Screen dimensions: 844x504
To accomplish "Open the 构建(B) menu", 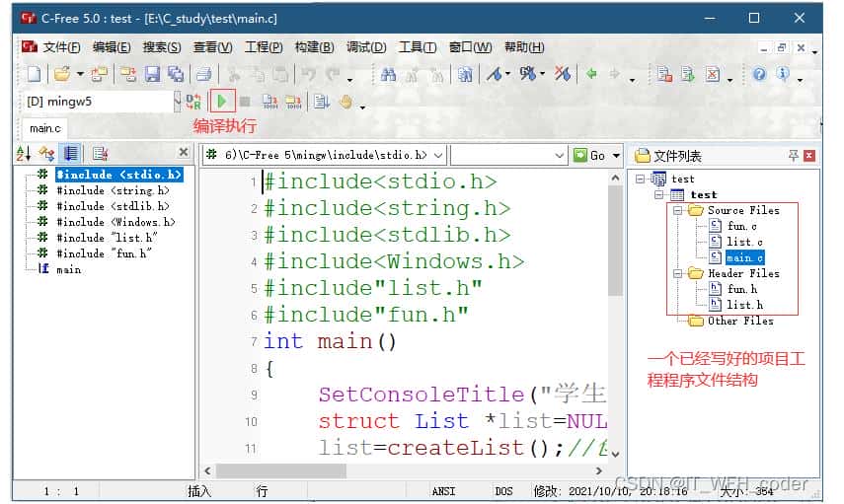I will point(313,47).
